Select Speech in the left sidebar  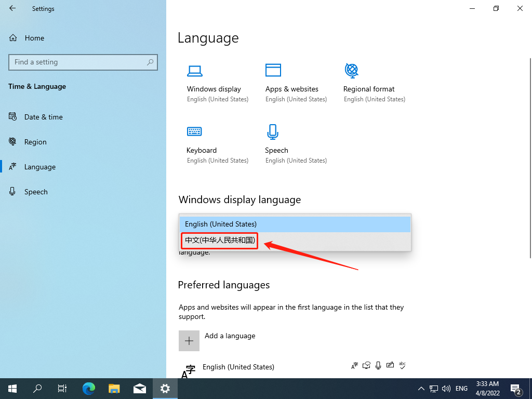[36, 191]
